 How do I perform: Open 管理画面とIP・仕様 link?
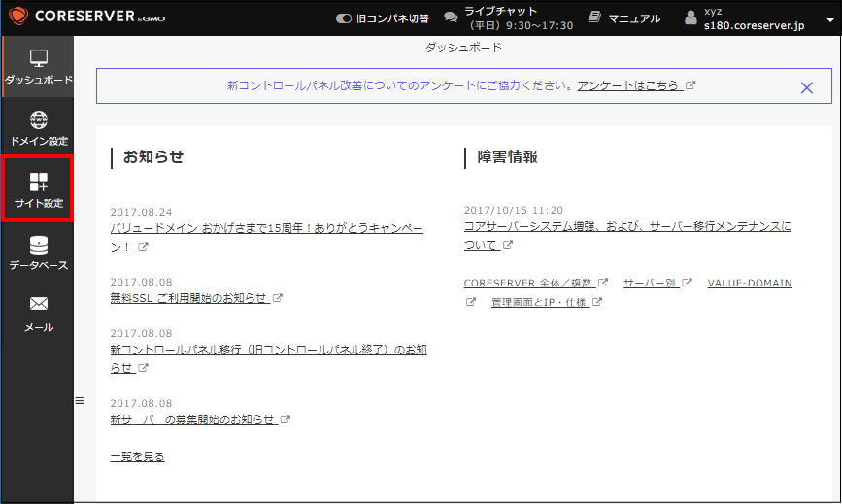pyautogui.click(x=539, y=302)
